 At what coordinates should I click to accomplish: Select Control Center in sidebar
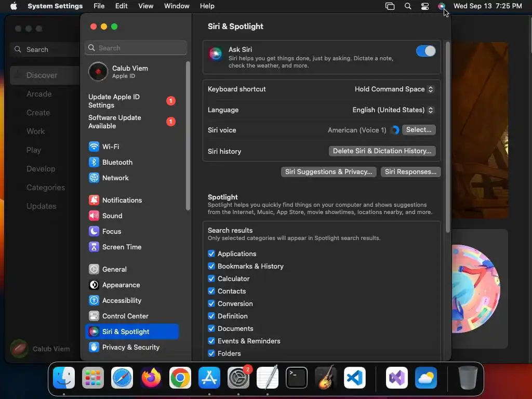click(x=131, y=316)
